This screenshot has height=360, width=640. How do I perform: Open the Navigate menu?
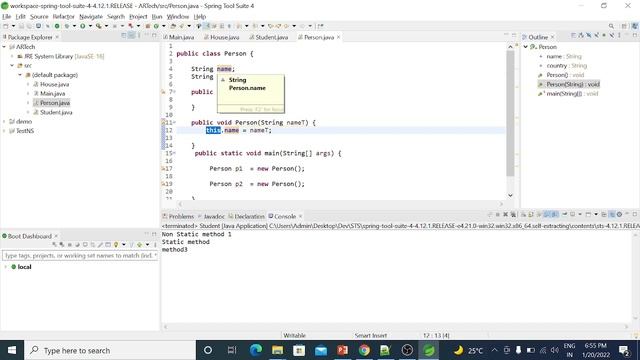tap(91, 17)
